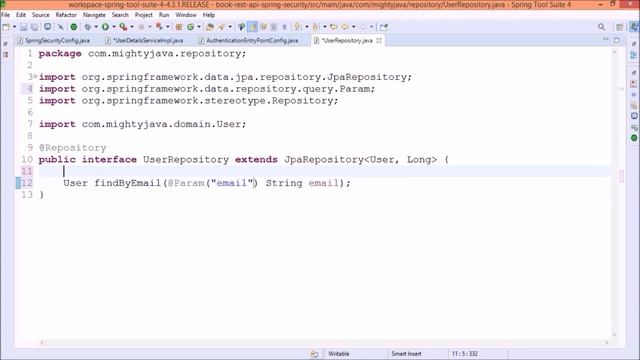
Task: Close the UserRepository.java tab
Action: (x=379, y=40)
